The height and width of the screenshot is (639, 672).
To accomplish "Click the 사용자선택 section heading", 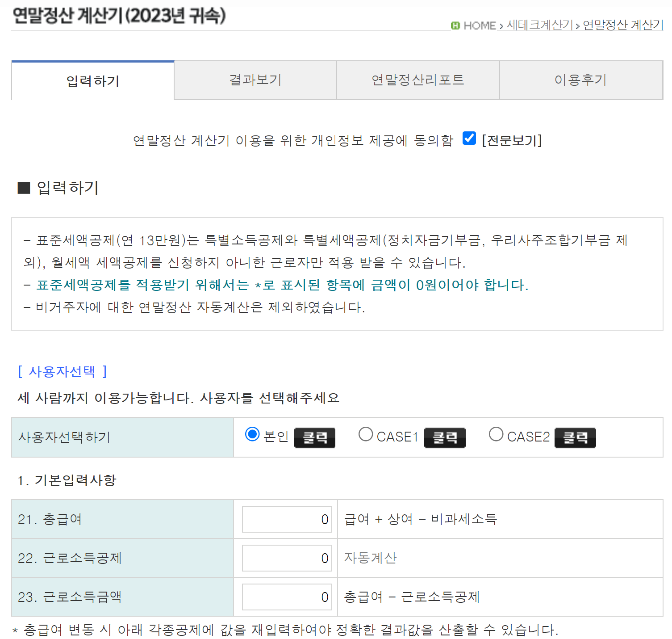I will (63, 371).
